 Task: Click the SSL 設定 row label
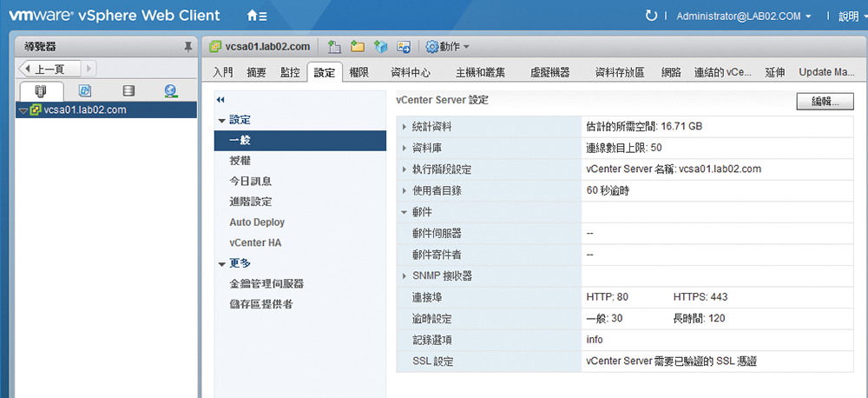(x=433, y=362)
